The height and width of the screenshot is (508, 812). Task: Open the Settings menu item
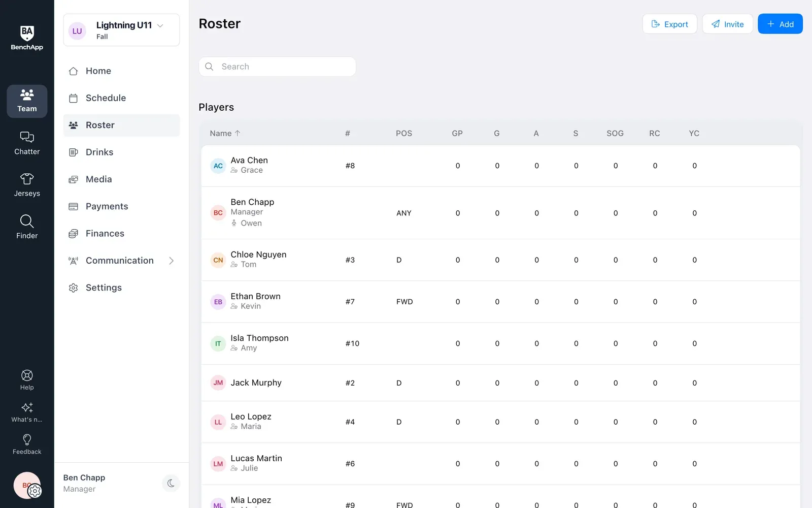(x=121, y=288)
